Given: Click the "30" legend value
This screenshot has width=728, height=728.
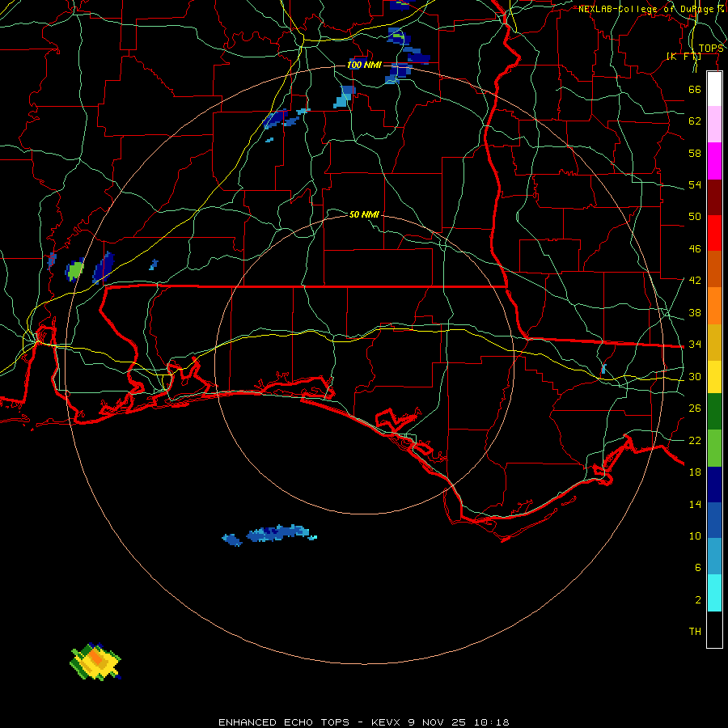Looking at the screenshot, I should tap(695, 376).
